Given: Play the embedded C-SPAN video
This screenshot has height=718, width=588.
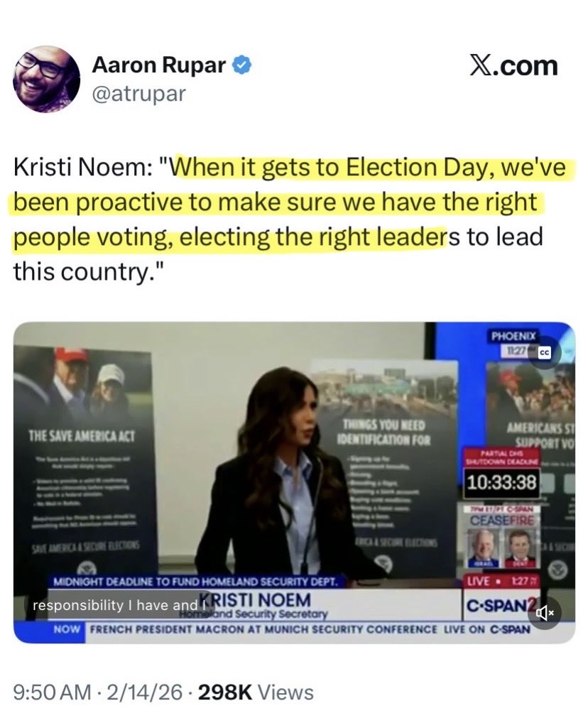Looking at the screenshot, I should [x=294, y=483].
